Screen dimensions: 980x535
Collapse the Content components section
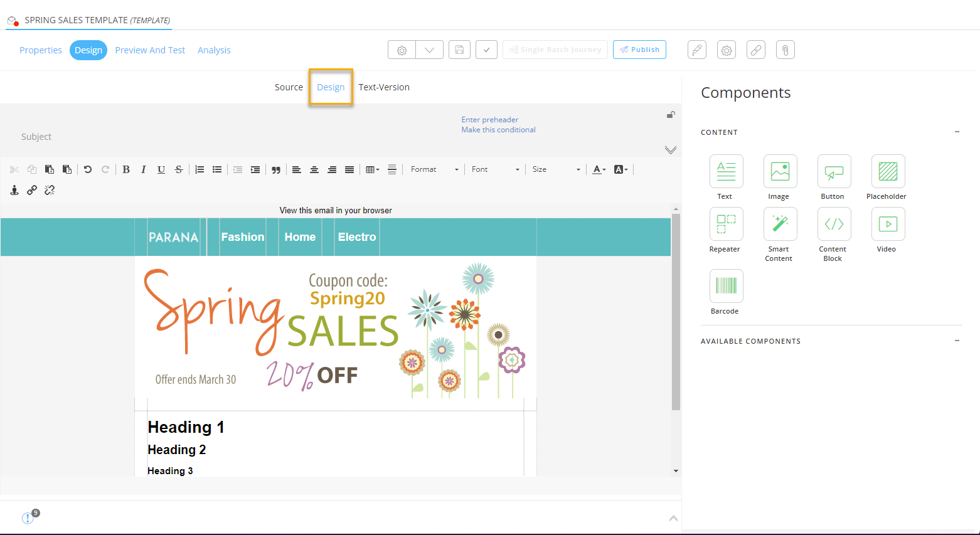pyautogui.click(x=957, y=132)
